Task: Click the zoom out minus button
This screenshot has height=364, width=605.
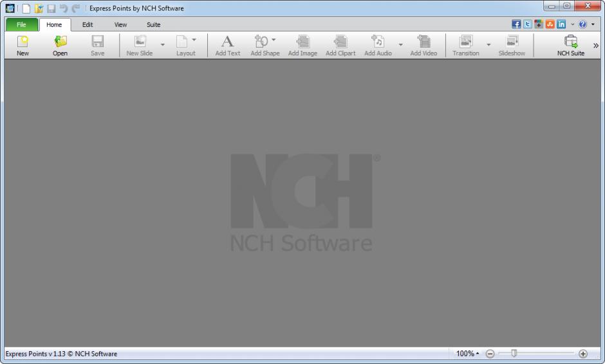Action: (490, 354)
